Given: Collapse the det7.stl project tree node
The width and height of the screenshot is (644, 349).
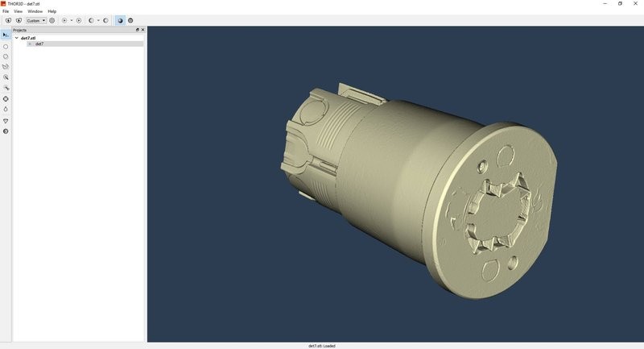Looking at the screenshot, I should [x=16, y=38].
